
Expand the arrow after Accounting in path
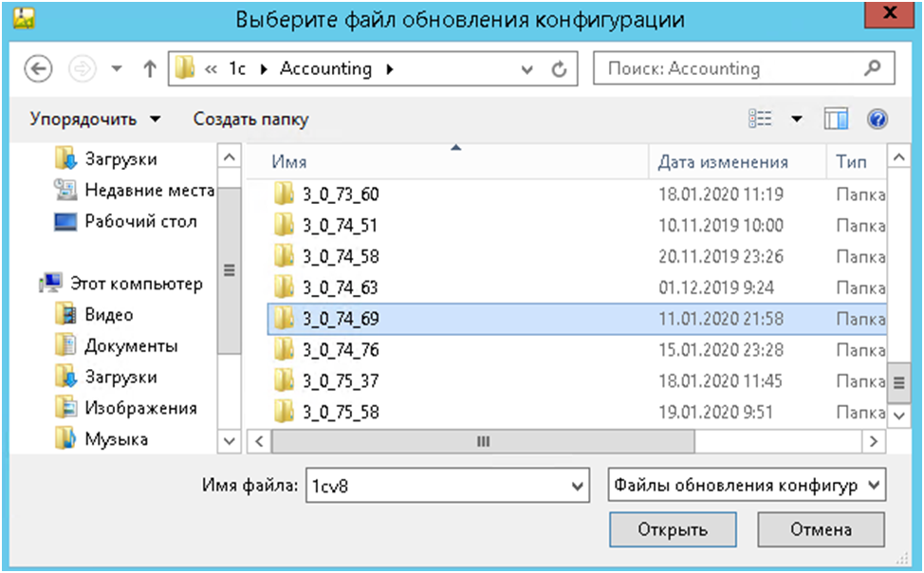pyautogui.click(x=390, y=69)
